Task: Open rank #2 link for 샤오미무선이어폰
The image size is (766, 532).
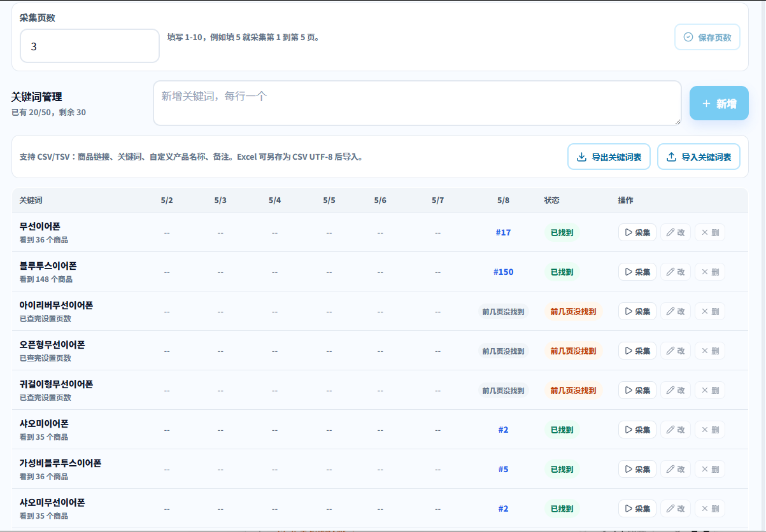Action: pos(503,508)
